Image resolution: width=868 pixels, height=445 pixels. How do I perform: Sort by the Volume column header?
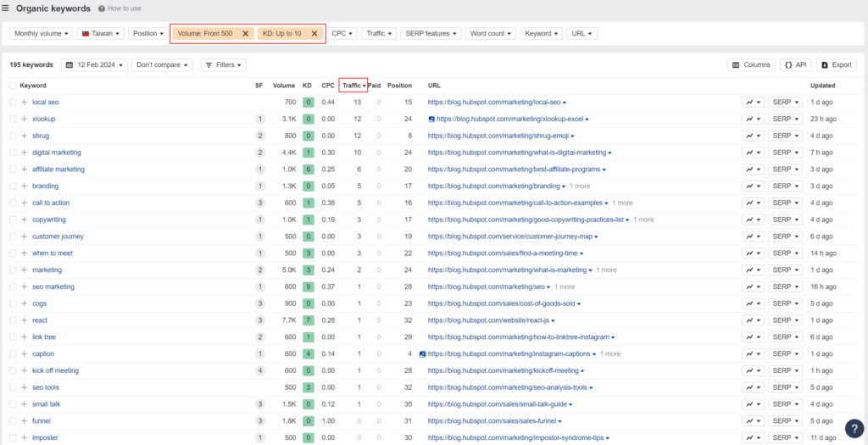(284, 86)
